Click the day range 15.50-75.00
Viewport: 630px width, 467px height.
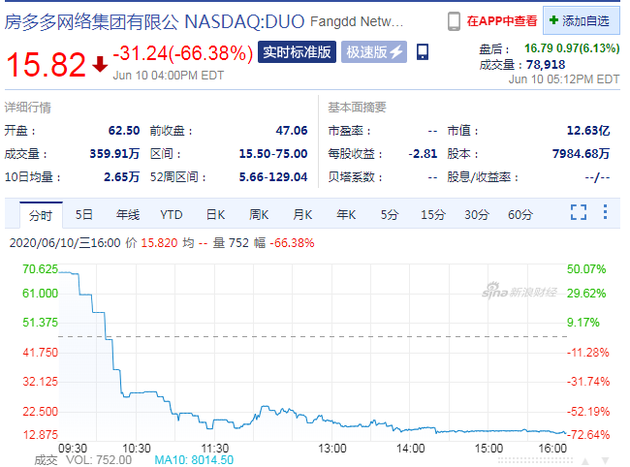coord(273,154)
